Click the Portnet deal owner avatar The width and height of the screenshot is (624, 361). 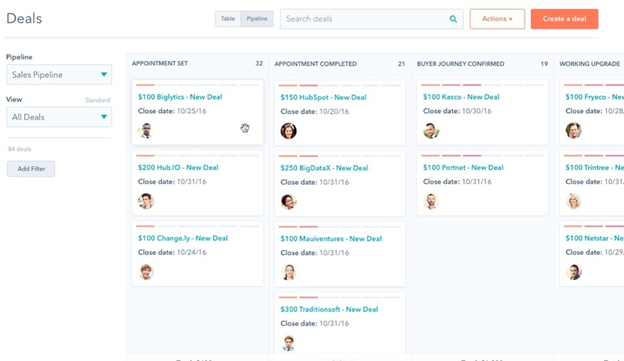tap(431, 201)
